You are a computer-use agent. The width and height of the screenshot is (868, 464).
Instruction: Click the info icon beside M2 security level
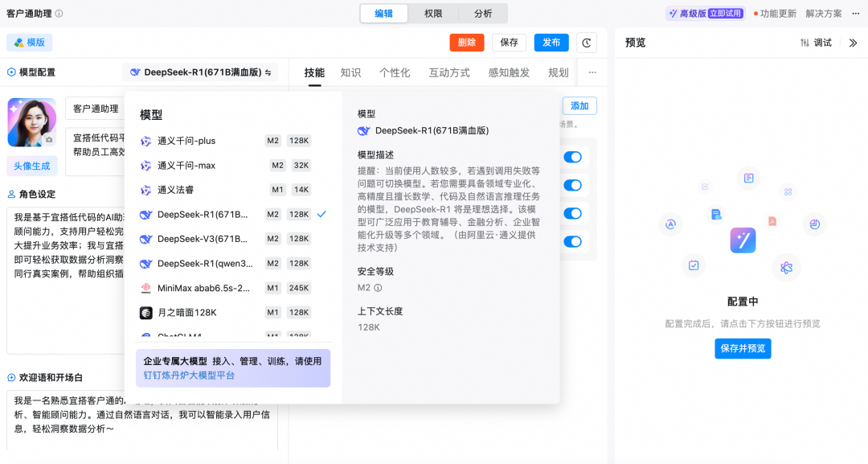pos(378,288)
